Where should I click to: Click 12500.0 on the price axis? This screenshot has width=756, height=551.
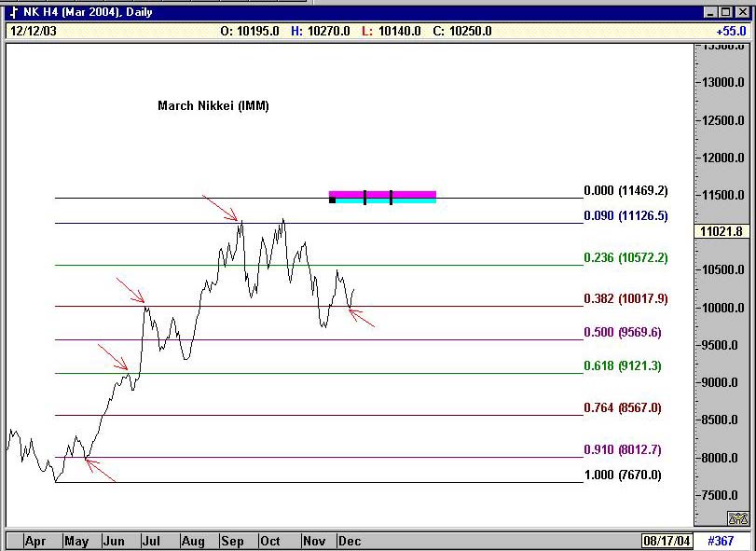click(722, 120)
